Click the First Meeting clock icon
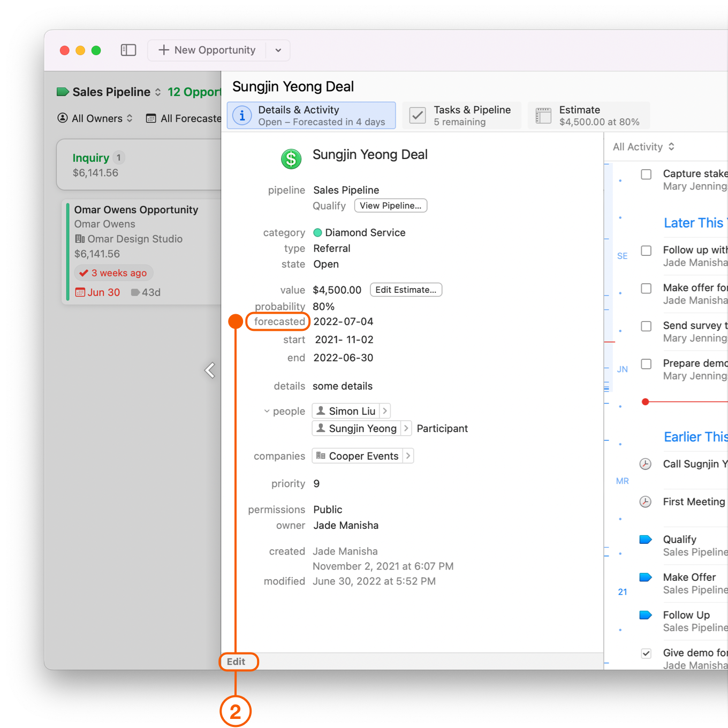 click(x=646, y=502)
